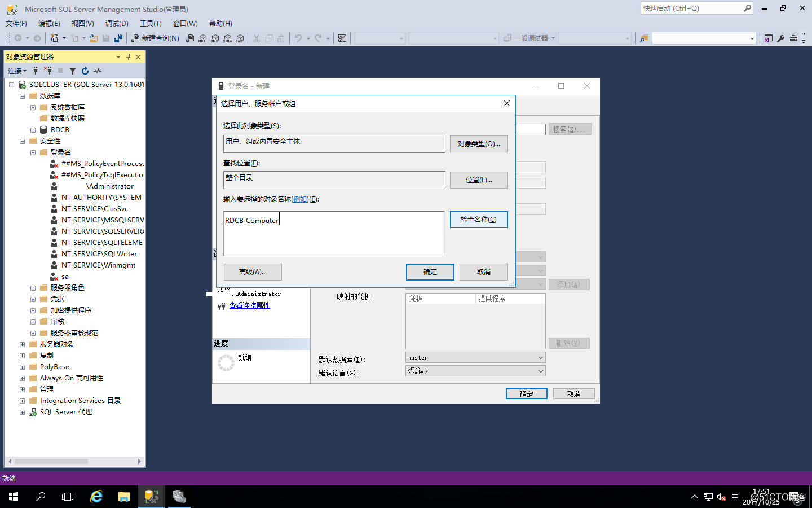The height and width of the screenshot is (508, 812).
Task: Click the New Project icon in toolbar
Action: pyautogui.click(x=54, y=38)
